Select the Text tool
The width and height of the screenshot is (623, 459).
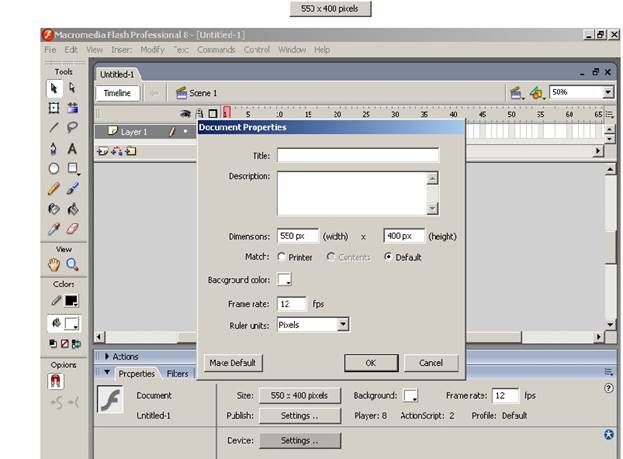pos(72,149)
